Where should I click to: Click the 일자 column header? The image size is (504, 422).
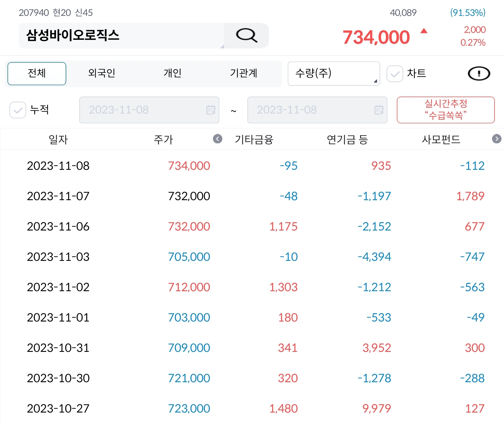click(x=58, y=139)
